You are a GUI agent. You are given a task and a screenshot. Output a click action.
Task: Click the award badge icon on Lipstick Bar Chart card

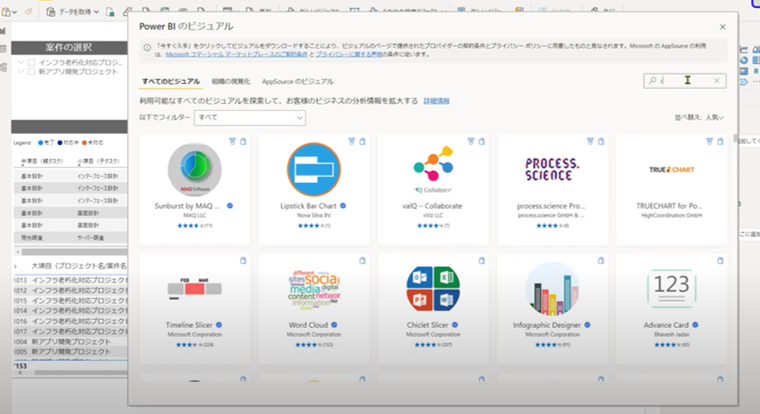pos(351,142)
